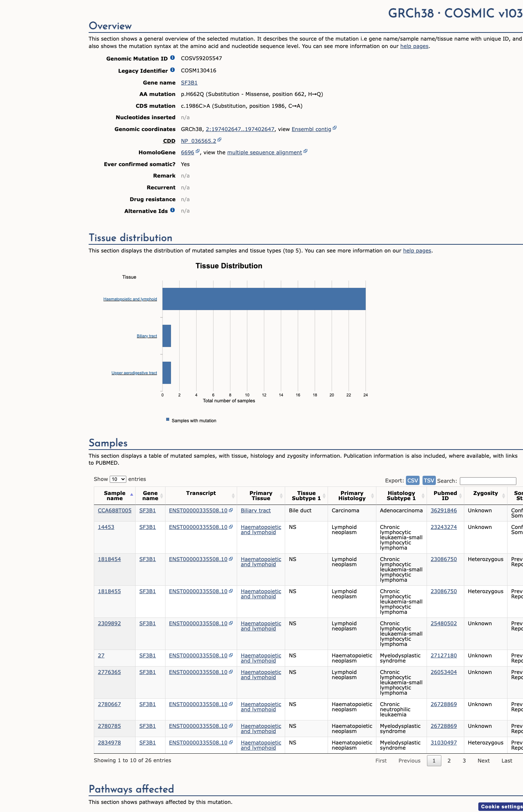The width and height of the screenshot is (523, 812).
Task: Export the samples table as CSV
Action: 413,480
